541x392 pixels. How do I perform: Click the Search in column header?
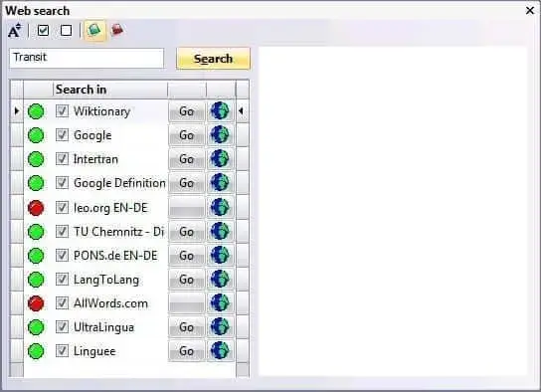click(x=109, y=90)
